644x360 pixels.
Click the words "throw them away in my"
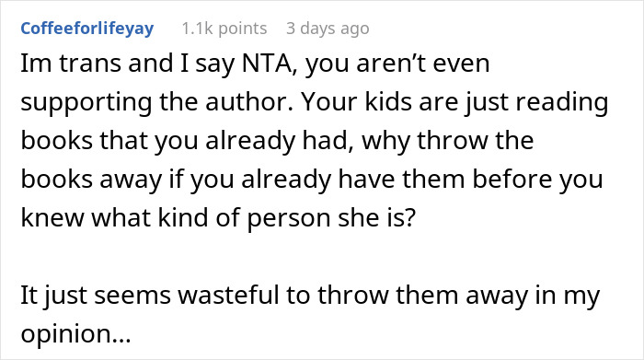[x=459, y=295]
